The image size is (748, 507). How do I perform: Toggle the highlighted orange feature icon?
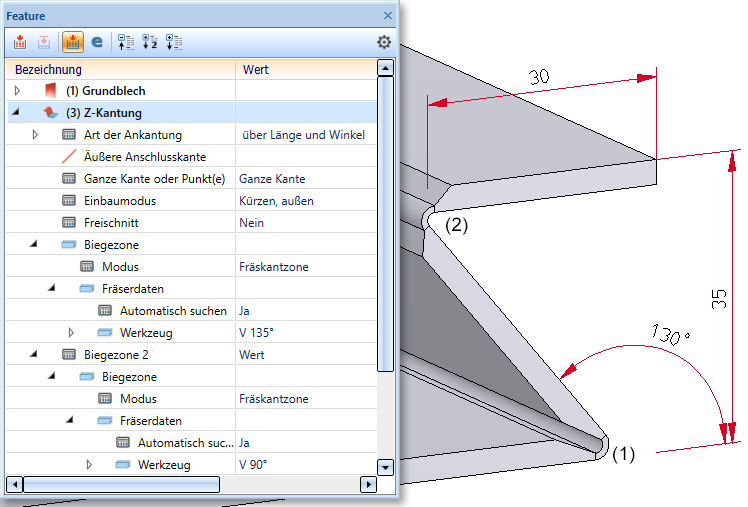coord(73,42)
